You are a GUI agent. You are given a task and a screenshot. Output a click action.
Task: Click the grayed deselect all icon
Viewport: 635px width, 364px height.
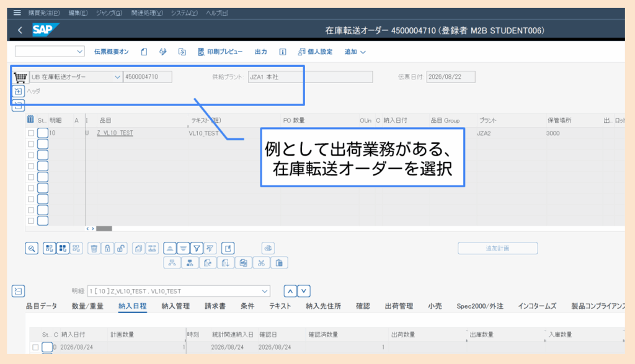pyautogui.click(x=76, y=248)
